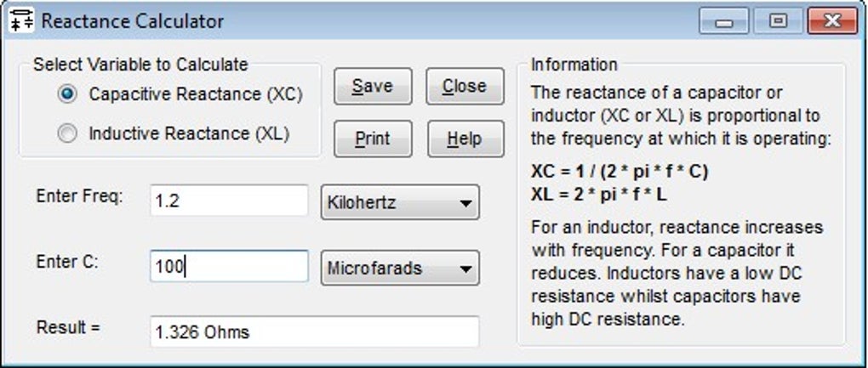Focus the Enter Freq input field
The width and height of the screenshot is (868, 368).
tap(228, 202)
